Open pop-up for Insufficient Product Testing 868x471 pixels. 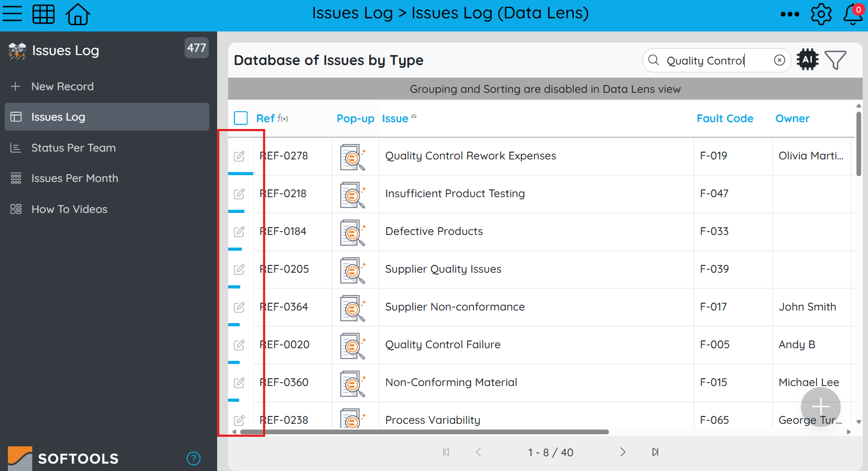tap(352, 195)
